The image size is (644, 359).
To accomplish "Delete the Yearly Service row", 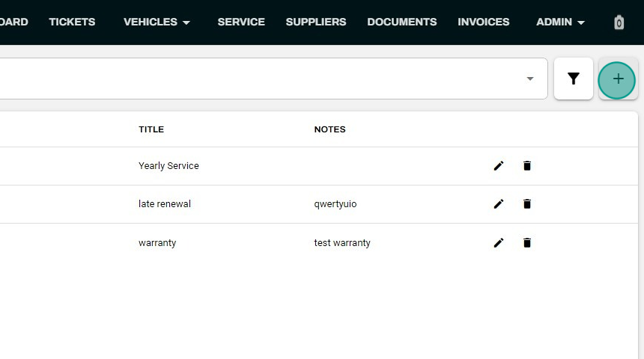I will coord(527,166).
